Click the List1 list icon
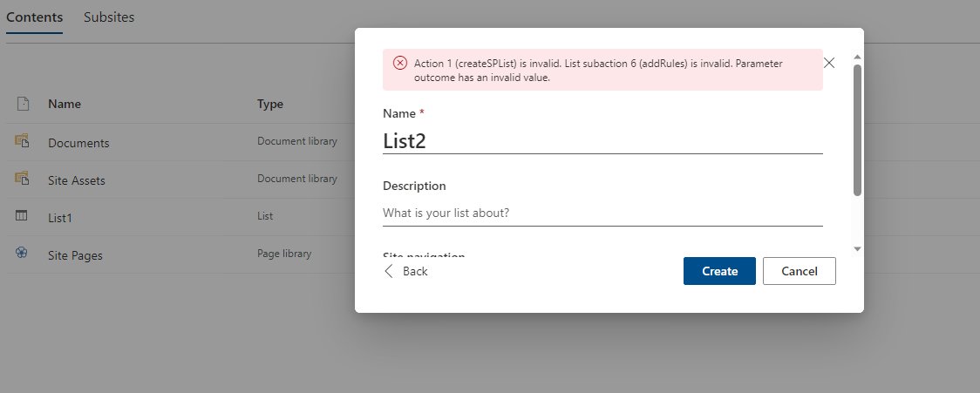 click(21, 215)
